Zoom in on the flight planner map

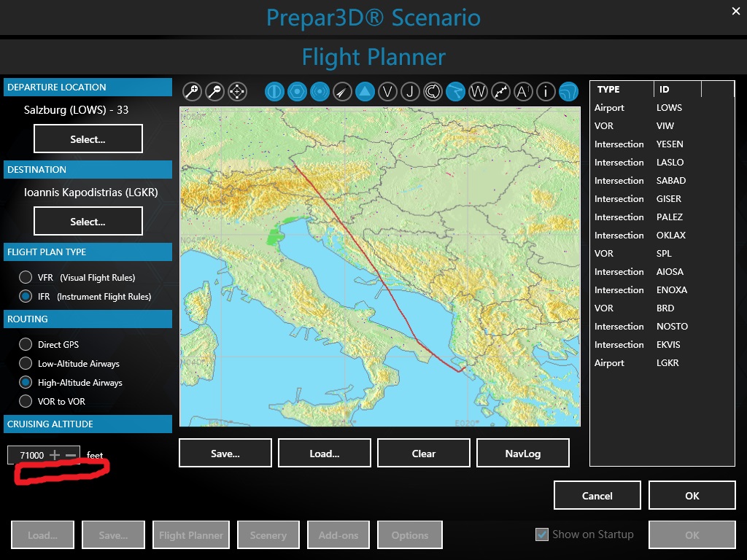pos(192,91)
